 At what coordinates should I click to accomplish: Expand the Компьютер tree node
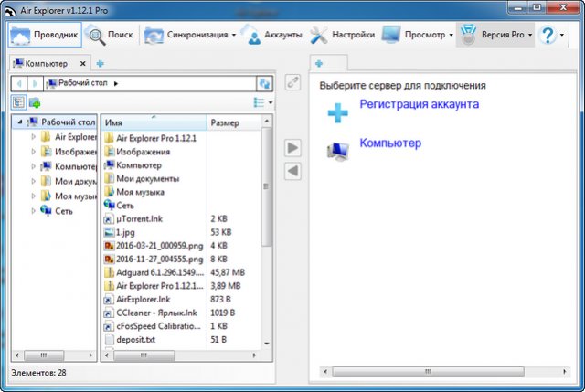(x=34, y=167)
